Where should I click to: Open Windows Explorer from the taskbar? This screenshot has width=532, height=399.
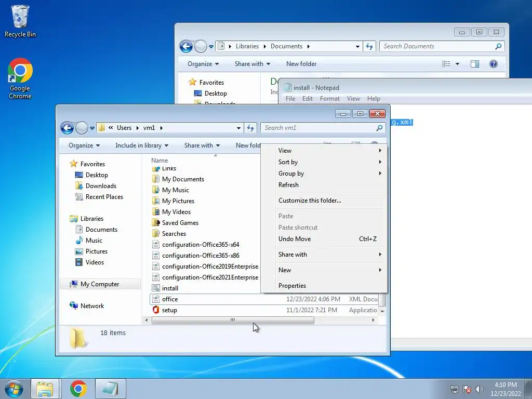click(x=45, y=389)
